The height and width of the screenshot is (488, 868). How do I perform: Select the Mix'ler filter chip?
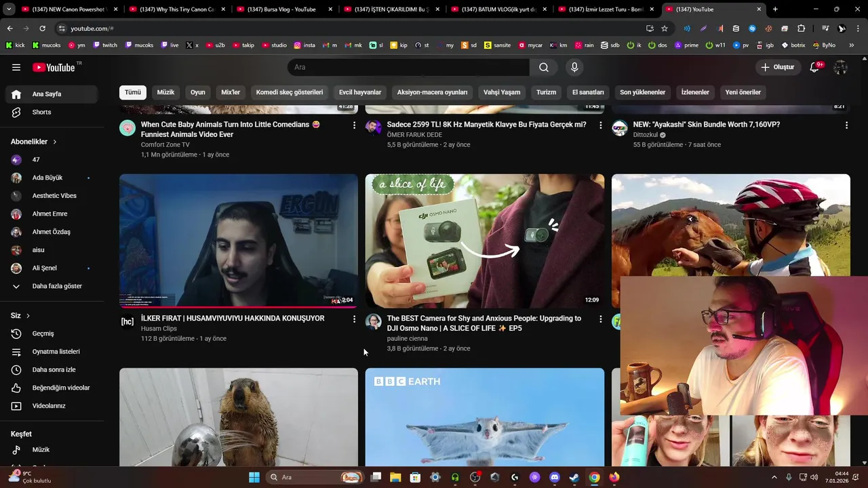[x=231, y=92]
